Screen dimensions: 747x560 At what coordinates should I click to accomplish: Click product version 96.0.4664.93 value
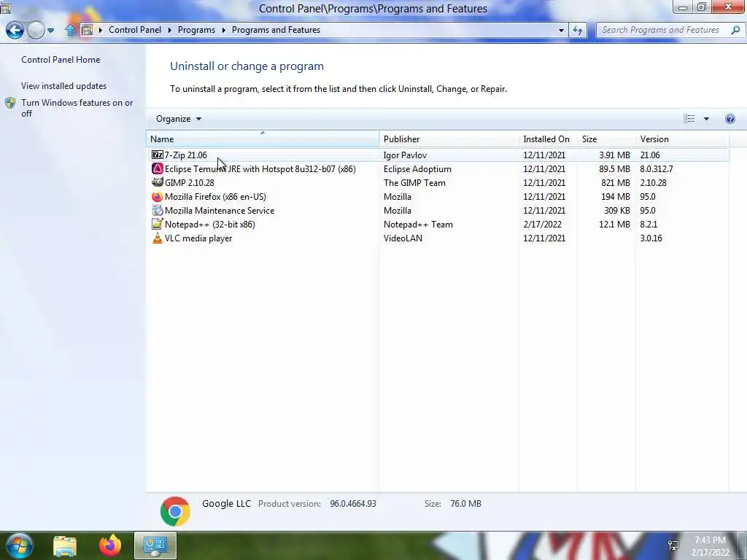click(353, 503)
